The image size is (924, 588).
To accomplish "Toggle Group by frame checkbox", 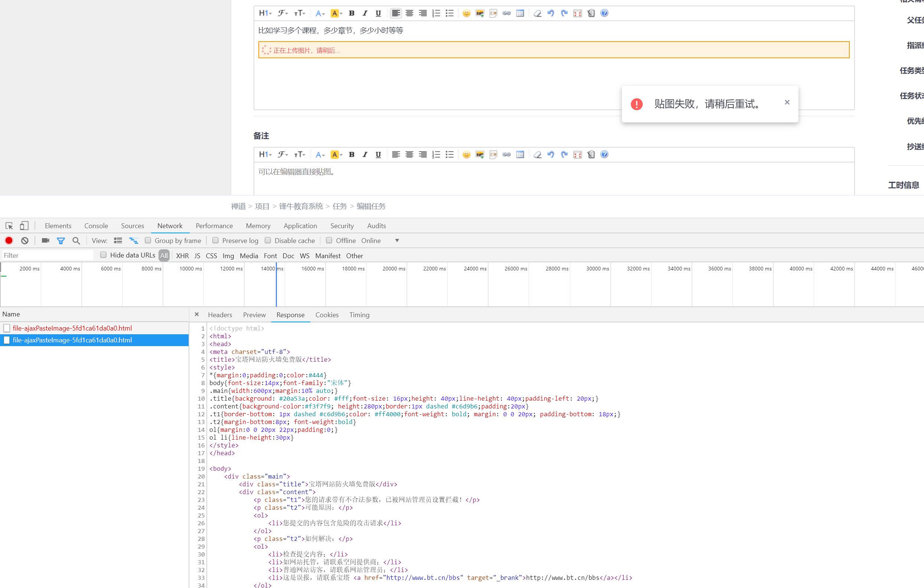I will pos(148,240).
